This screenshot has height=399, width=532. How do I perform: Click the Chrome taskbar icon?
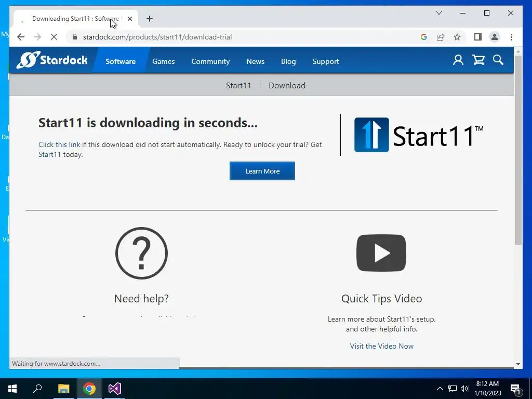pyautogui.click(x=89, y=389)
